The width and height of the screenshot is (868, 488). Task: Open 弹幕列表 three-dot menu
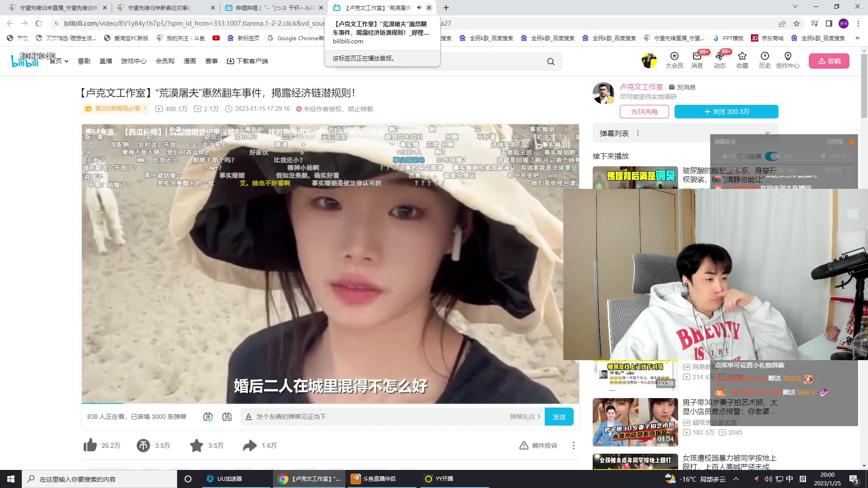click(x=638, y=133)
